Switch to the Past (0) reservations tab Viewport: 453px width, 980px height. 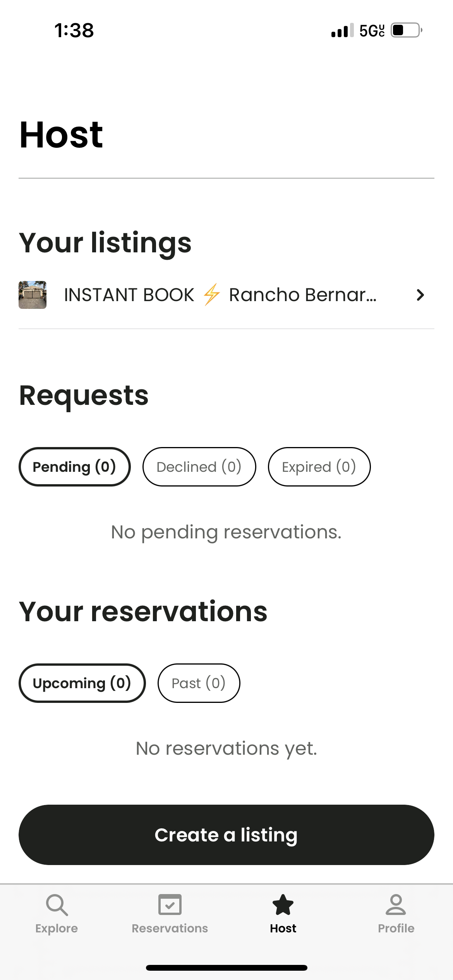[x=199, y=683]
